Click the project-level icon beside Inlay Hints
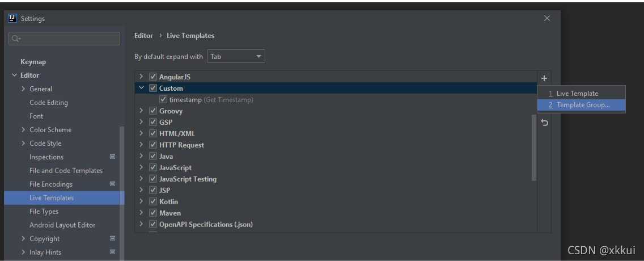The width and height of the screenshot is (644, 261). 113,252
